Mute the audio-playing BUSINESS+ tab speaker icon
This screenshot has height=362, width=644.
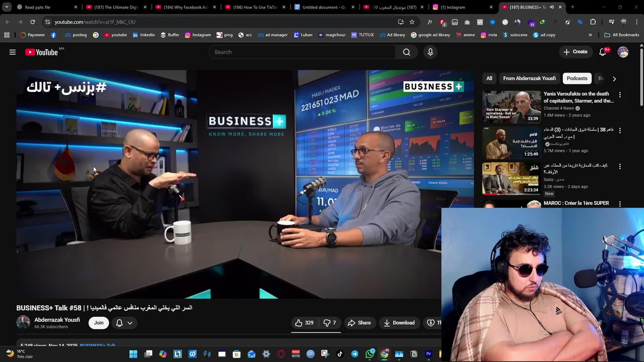(551, 7)
